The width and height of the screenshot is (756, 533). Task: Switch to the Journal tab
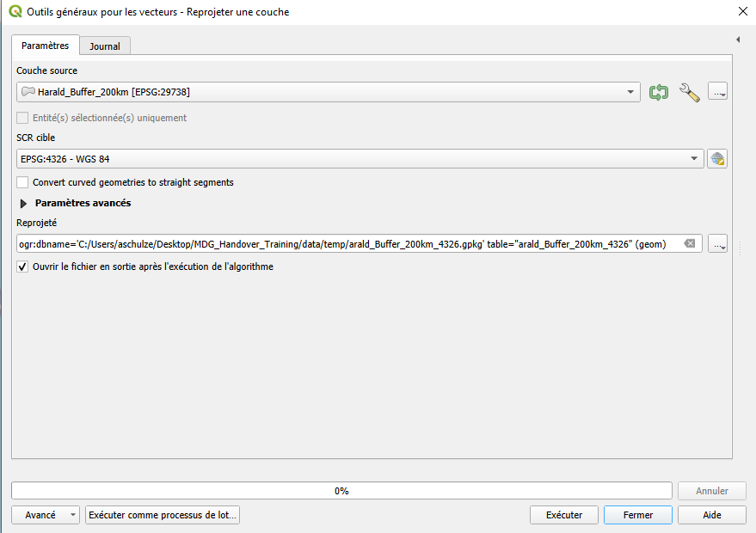(x=105, y=46)
